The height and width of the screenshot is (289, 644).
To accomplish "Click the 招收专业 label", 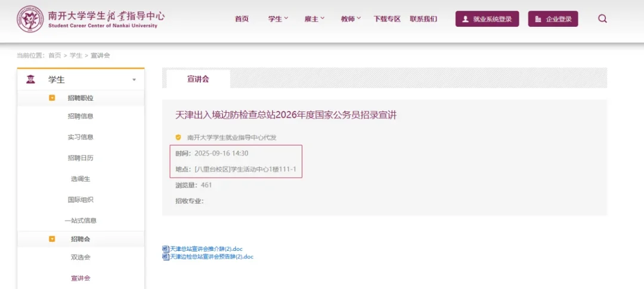I will point(190,201).
